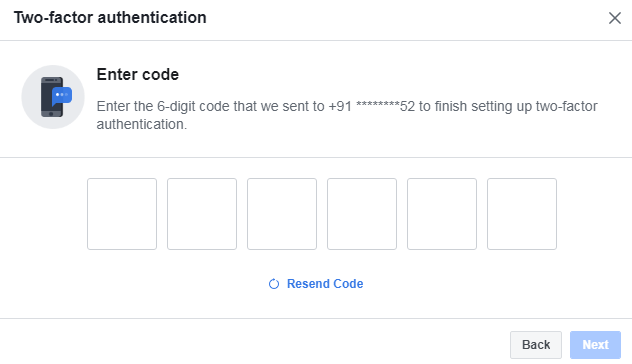Viewport: 632px width, 364px height.
Task: Click the Two-factor authentication dialog title
Action: [110, 18]
